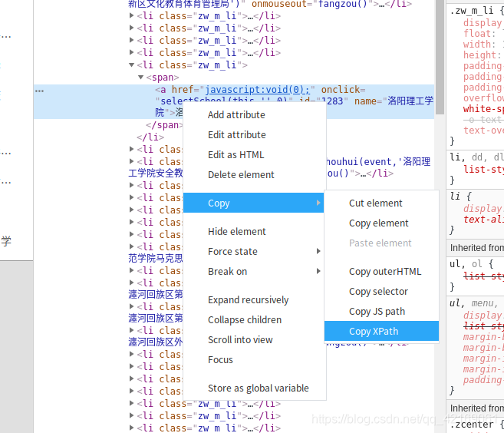Open the Copy submenu item
This screenshot has width=504, height=433.
coord(254,203)
